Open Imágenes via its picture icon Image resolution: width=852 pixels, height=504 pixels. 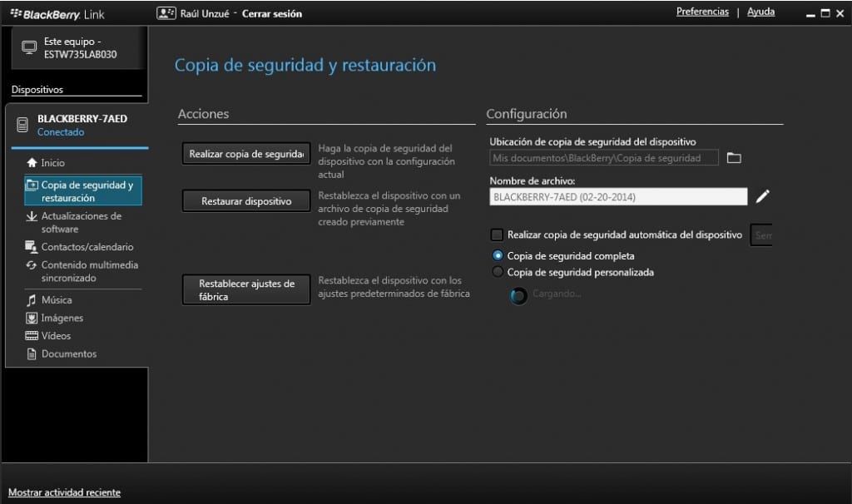click(32, 319)
